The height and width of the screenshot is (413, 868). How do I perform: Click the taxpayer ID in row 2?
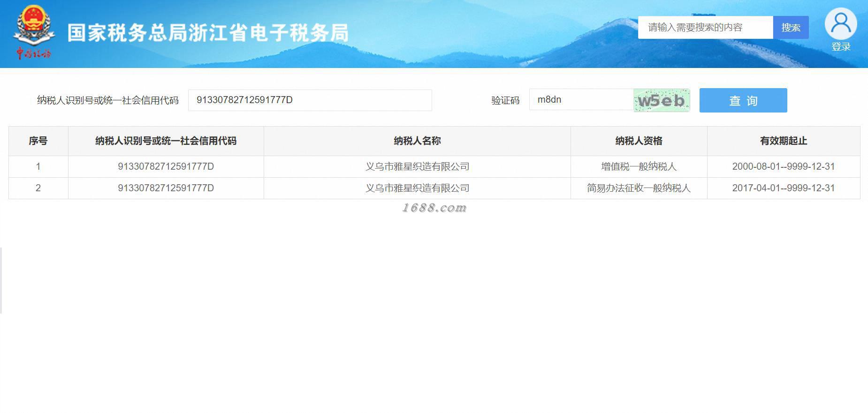coord(166,188)
